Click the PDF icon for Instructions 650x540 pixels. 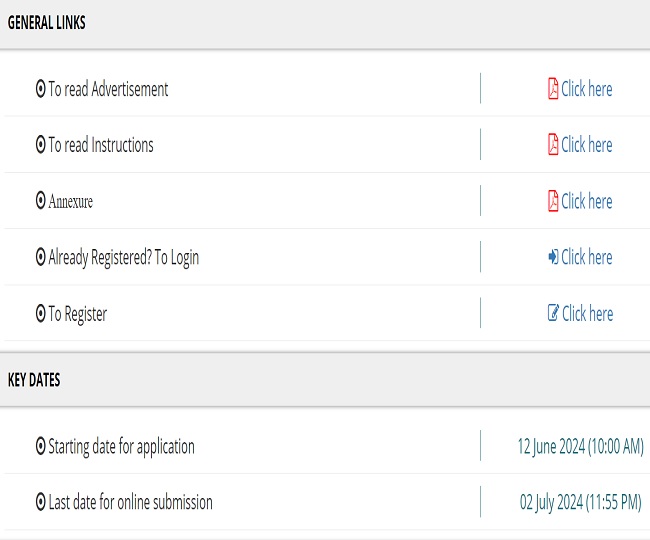(552, 145)
